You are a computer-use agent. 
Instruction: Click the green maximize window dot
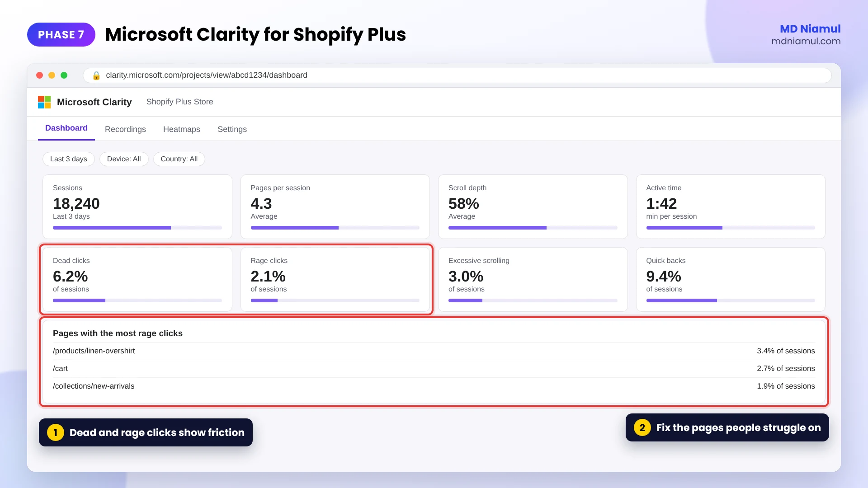[64, 75]
